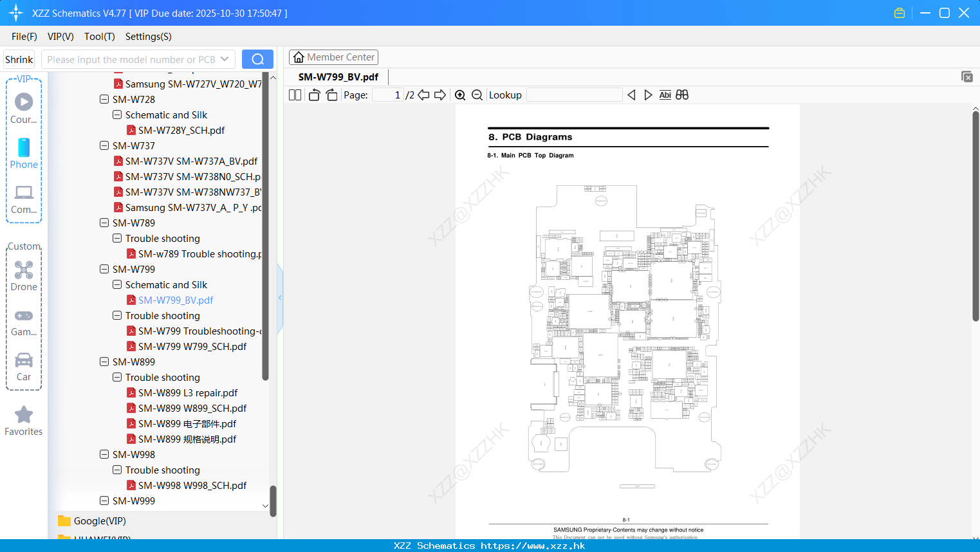Go to previous page arrow
The image size is (980, 552).
pos(423,95)
